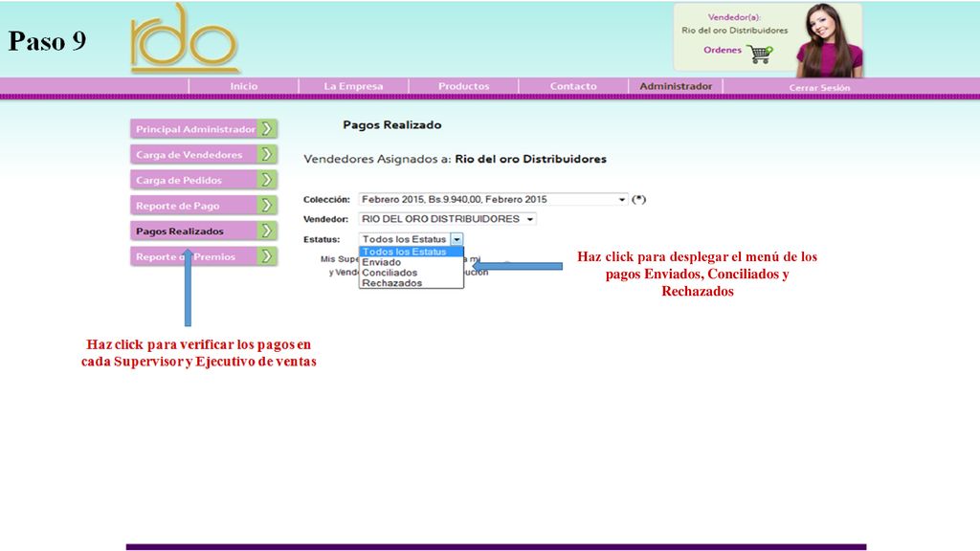This screenshot has height=551, width=980.
Task: Click Cerrar Sesión link
Action: click(819, 87)
